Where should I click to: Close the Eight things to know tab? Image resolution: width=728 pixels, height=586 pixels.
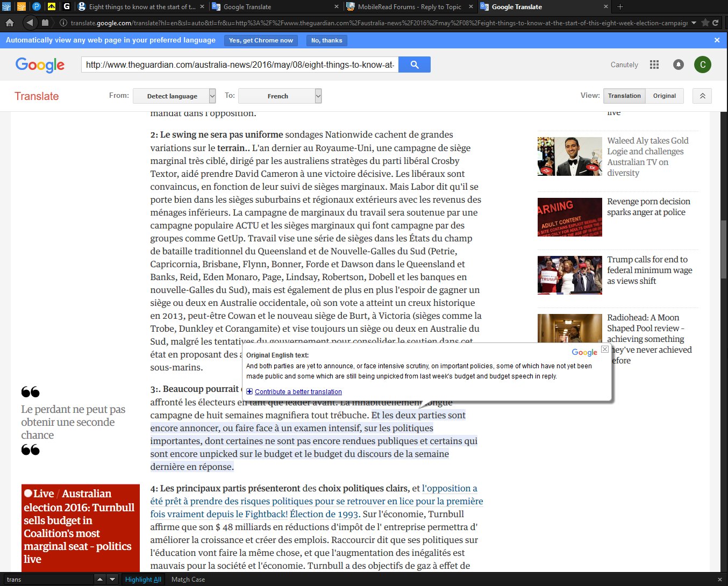click(202, 6)
